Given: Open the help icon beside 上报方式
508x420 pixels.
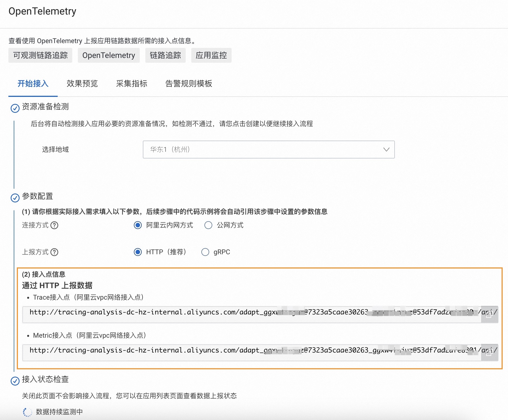Looking at the screenshot, I should [55, 252].
